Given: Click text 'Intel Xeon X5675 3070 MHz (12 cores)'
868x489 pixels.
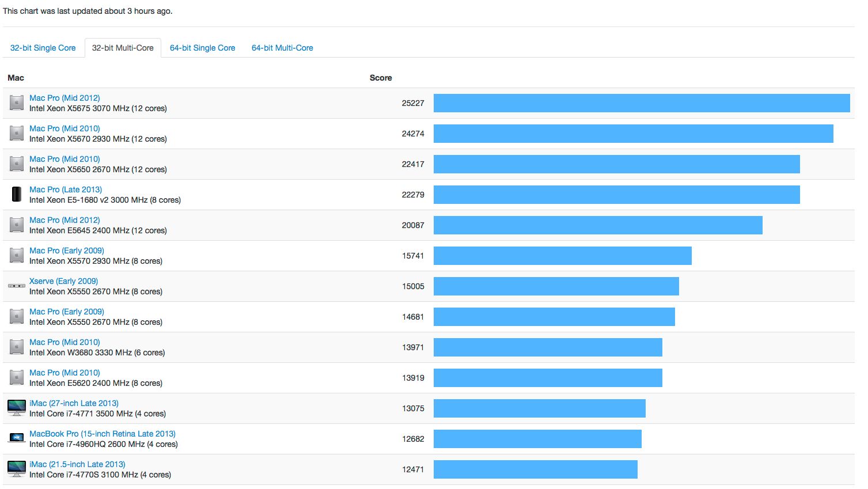Looking at the screenshot, I should (98, 108).
